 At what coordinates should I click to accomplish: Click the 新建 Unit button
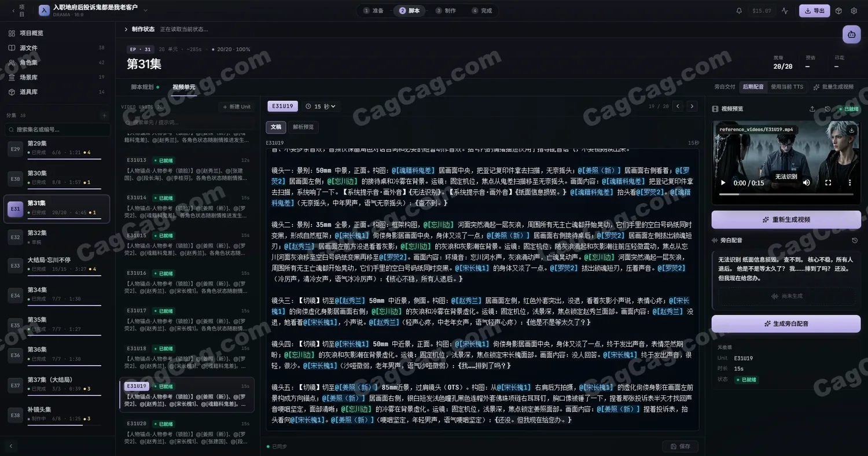[236, 106]
